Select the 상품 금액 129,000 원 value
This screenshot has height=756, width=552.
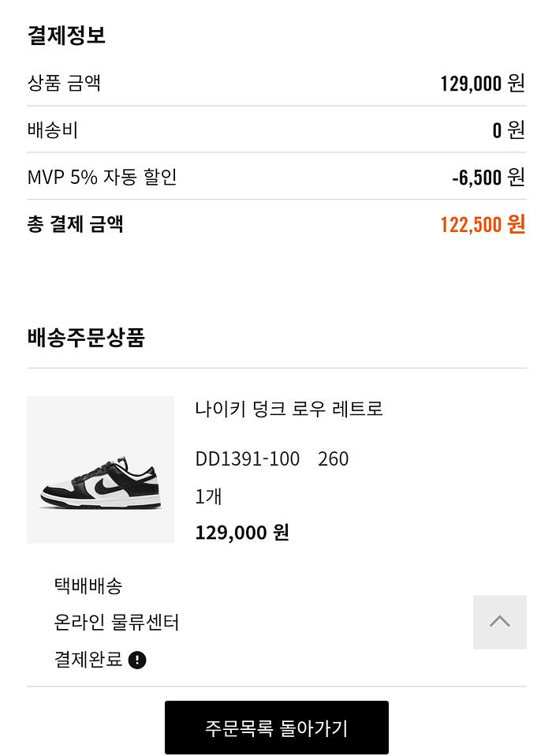(483, 83)
